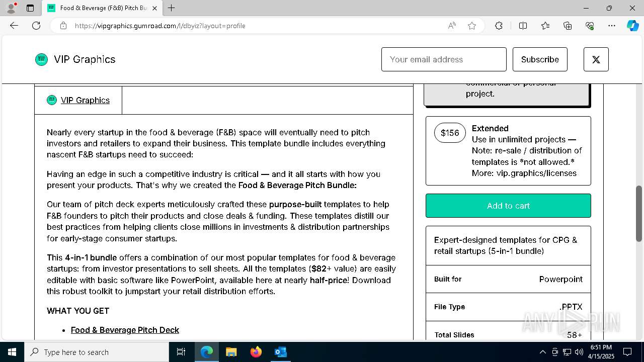
Task: Open the network status tray icon
Action: click(x=567, y=352)
